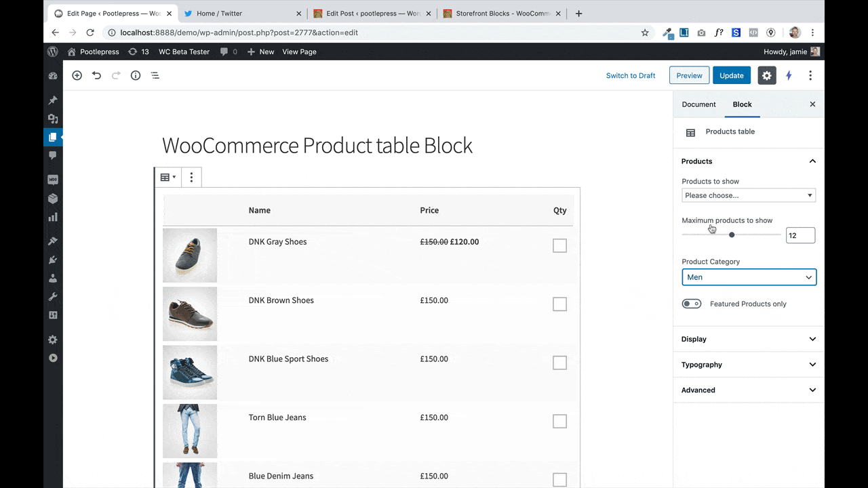
Task: Open Products box icon in sidebar
Action: (x=53, y=199)
